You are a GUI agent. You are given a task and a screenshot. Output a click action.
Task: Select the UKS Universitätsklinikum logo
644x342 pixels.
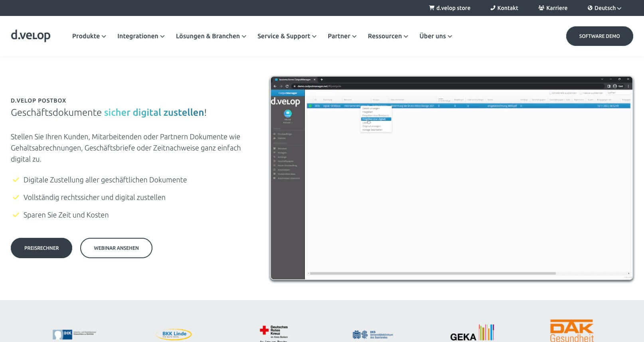click(373, 334)
